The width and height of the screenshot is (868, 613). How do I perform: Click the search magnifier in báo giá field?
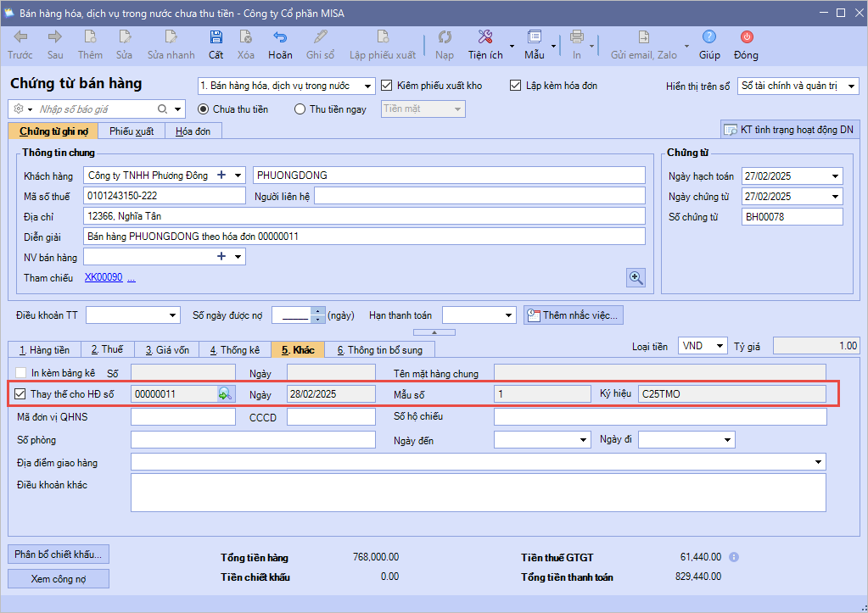tap(162, 109)
